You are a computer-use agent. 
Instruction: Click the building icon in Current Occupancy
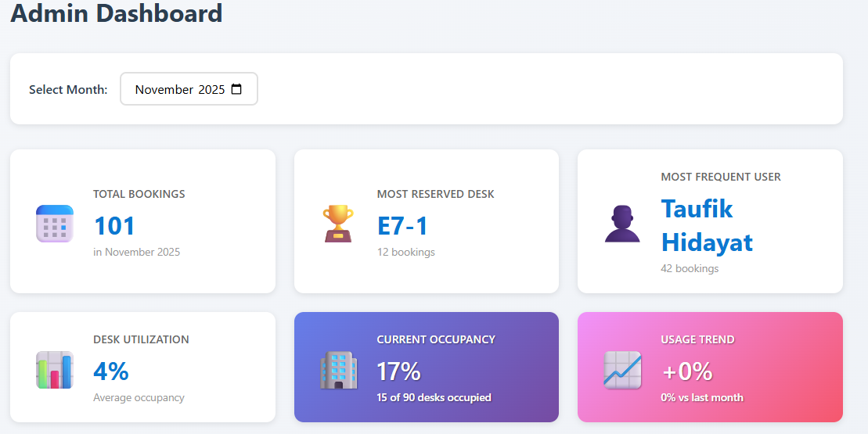tap(338, 369)
